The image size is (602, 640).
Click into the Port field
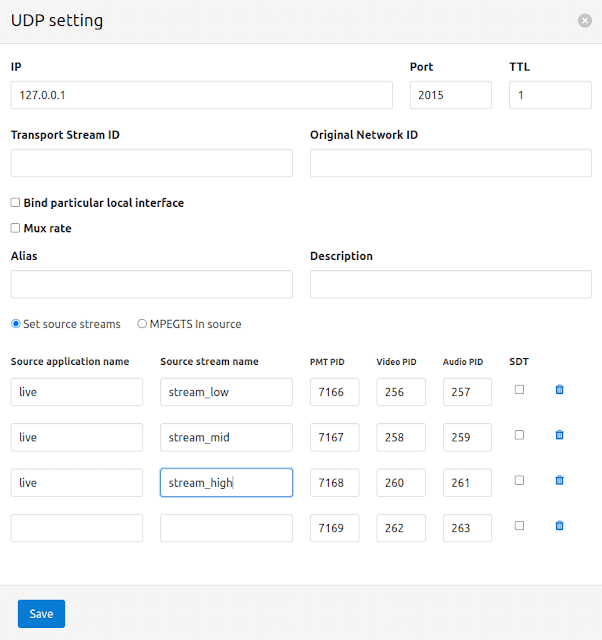(450, 95)
